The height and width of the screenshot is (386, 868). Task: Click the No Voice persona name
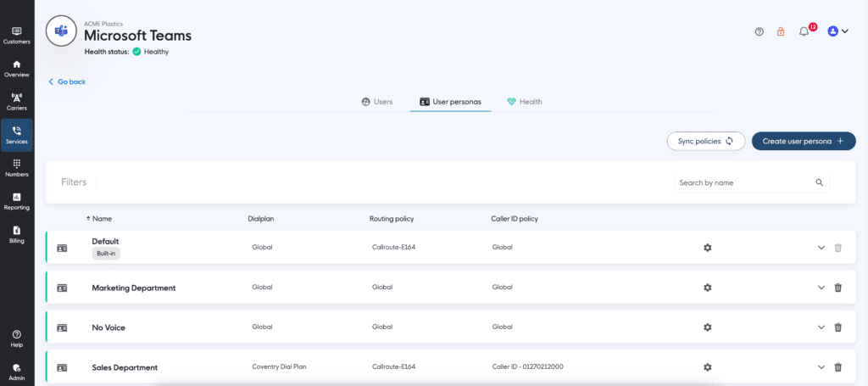point(108,327)
